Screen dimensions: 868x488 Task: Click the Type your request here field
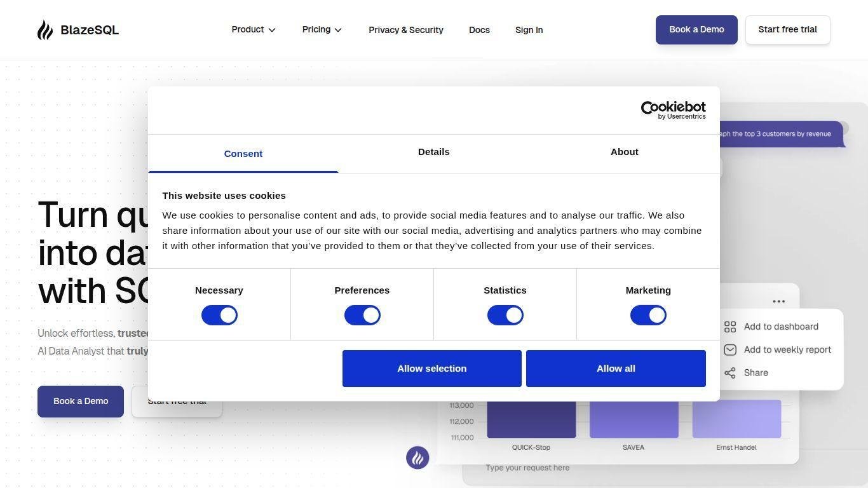coord(527,468)
